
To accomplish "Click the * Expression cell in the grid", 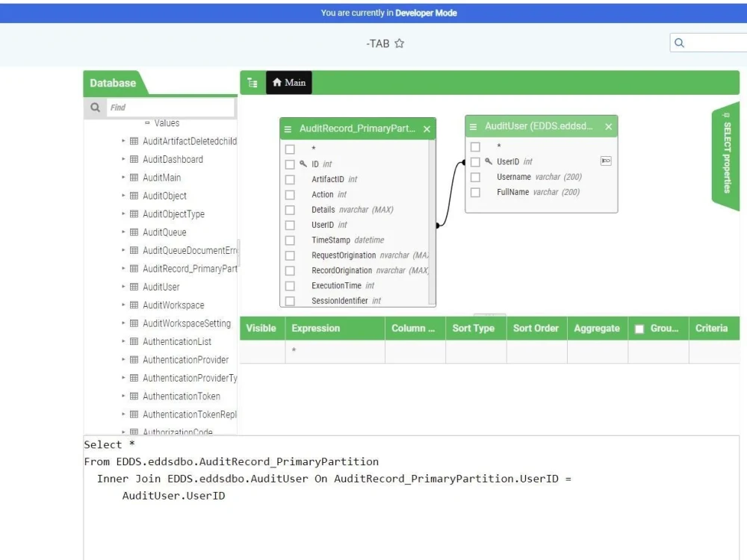I will click(x=335, y=352).
